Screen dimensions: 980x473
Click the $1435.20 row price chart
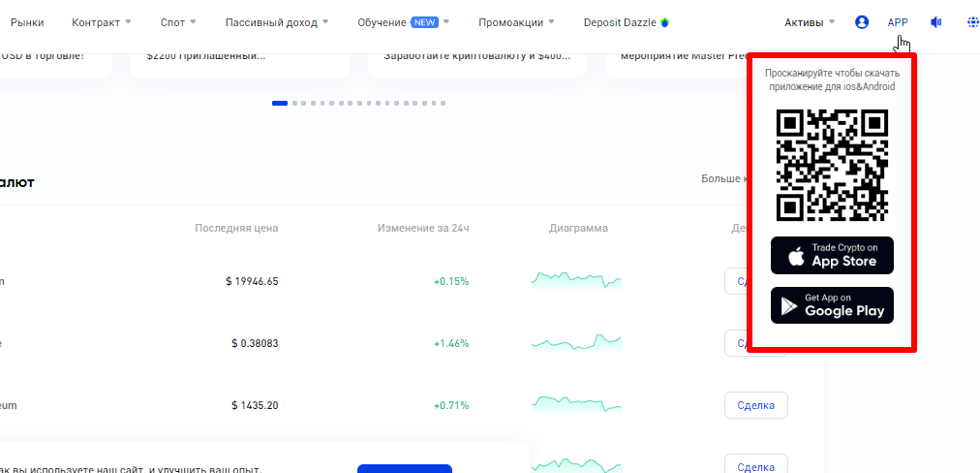click(x=576, y=404)
